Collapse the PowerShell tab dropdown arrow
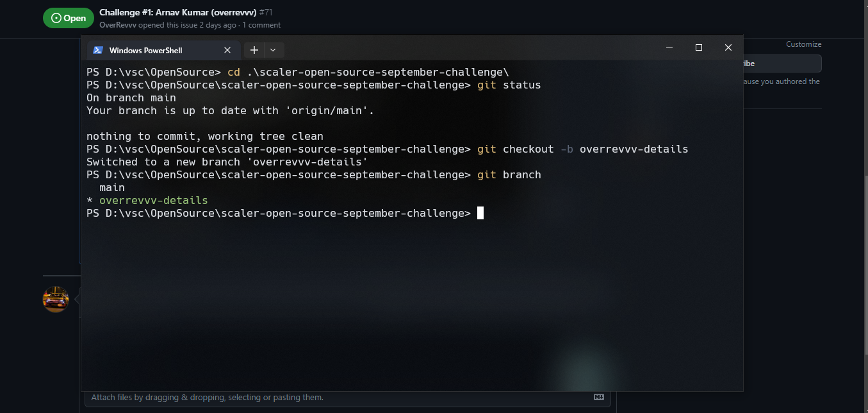The width and height of the screenshot is (868, 413). (x=273, y=49)
